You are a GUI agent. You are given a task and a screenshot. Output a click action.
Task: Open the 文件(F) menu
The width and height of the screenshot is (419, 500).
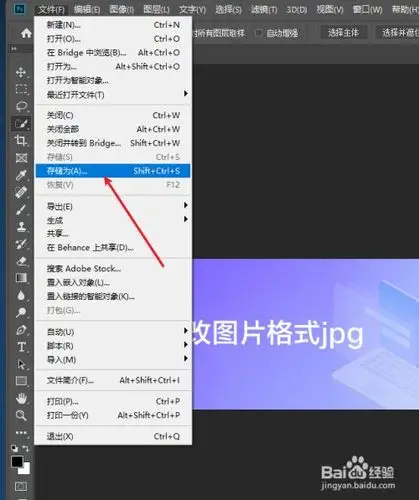pos(51,10)
